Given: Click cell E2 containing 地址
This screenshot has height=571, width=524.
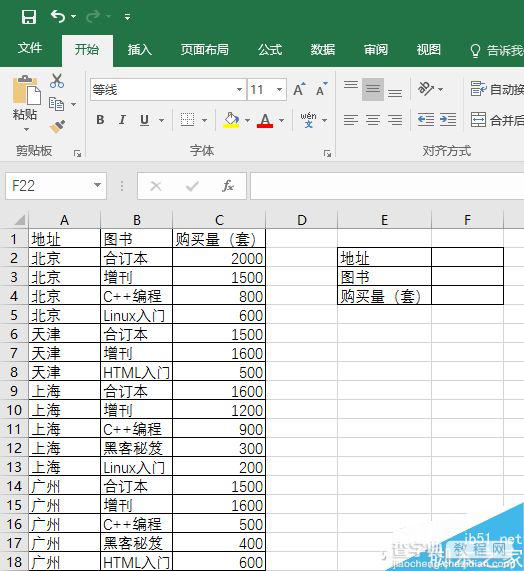Looking at the screenshot, I should 385,258.
